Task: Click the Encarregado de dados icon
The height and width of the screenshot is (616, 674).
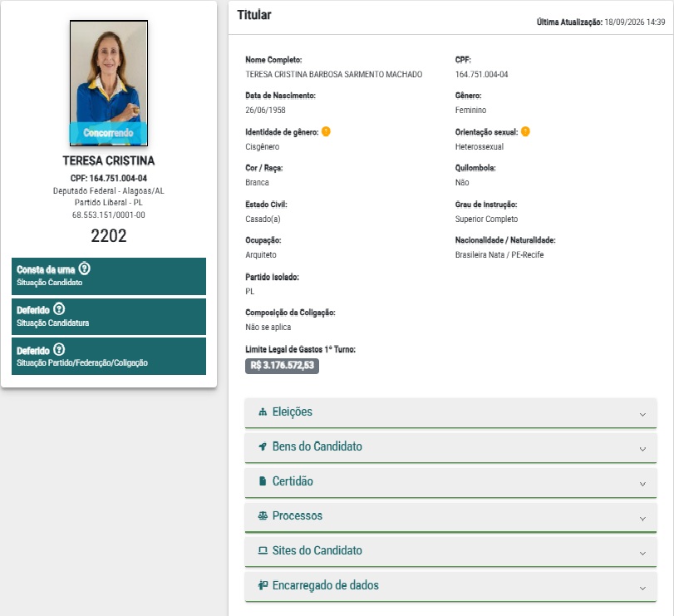Action: point(263,585)
